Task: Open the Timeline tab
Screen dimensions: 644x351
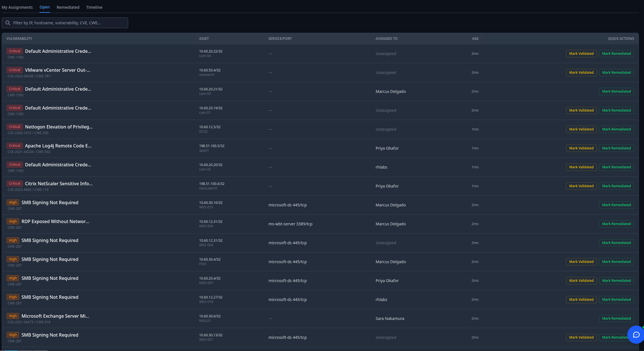Action: pyautogui.click(x=94, y=7)
